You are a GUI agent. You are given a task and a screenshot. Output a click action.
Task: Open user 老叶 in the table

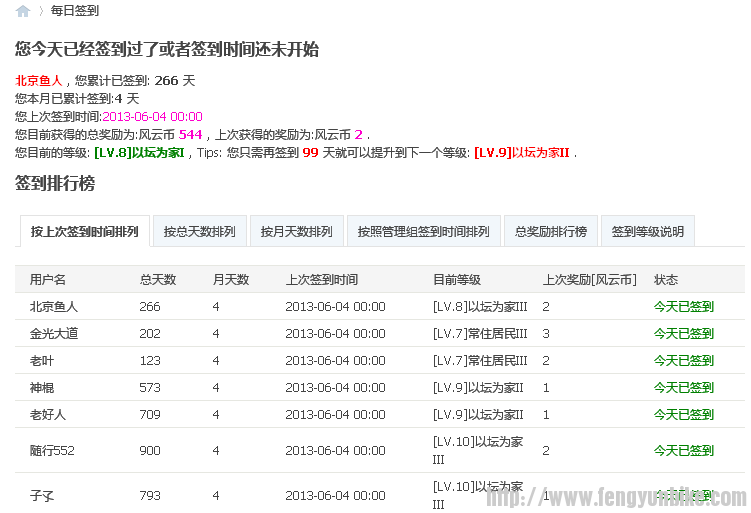tap(42, 361)
